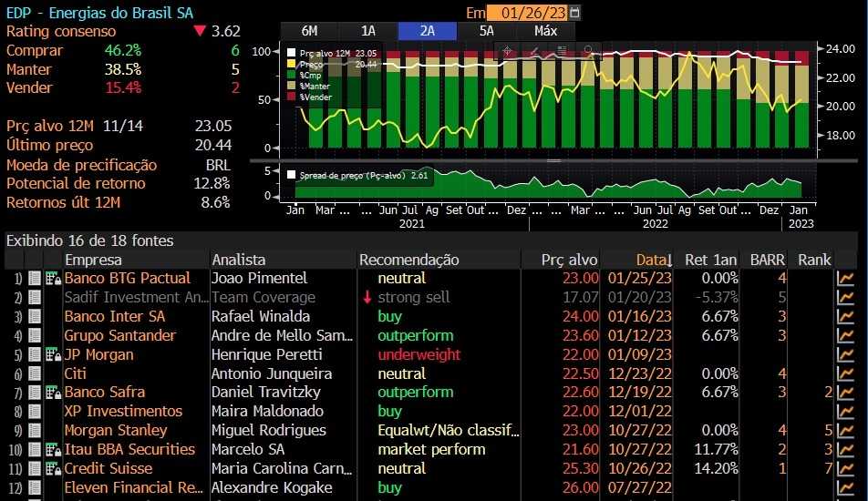Open the JP Morgan company link
The height and width of the screenshot is (501, 868).
(99, 354)
